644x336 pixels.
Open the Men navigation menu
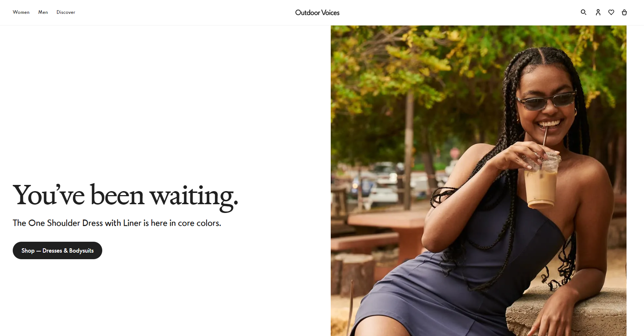point(43,12)
